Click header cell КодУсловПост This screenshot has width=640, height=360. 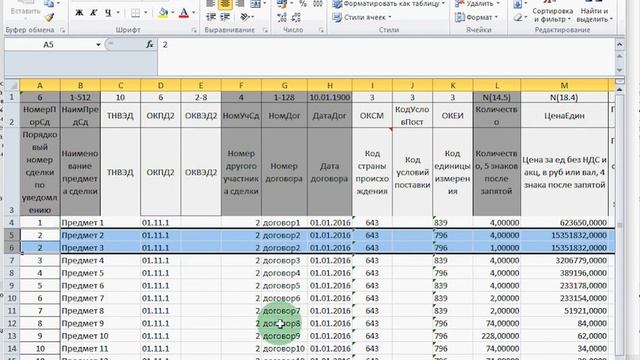tap(412, 116)
